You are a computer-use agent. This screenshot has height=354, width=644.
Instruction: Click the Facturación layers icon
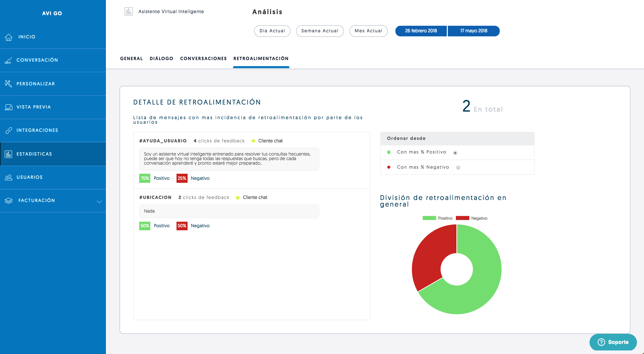click(9, 200)
